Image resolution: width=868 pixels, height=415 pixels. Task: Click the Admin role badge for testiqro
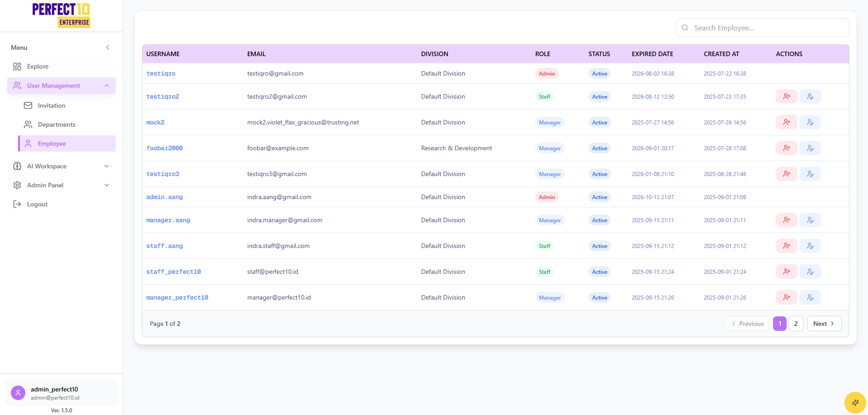[547, 73]
